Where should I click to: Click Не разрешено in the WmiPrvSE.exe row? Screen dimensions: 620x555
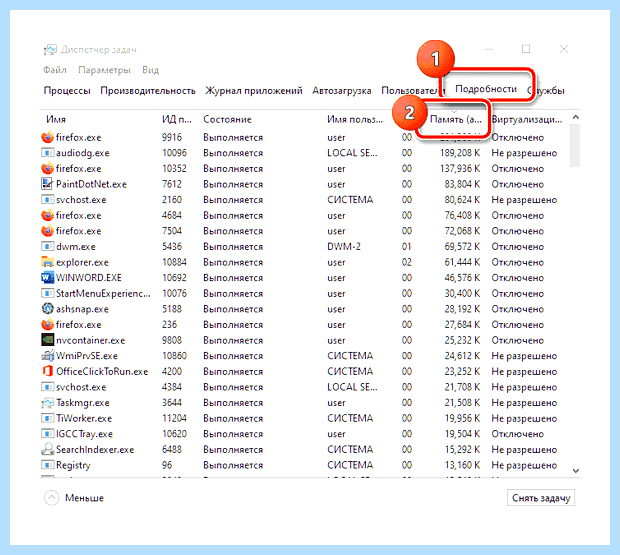[x=524, y=356]
